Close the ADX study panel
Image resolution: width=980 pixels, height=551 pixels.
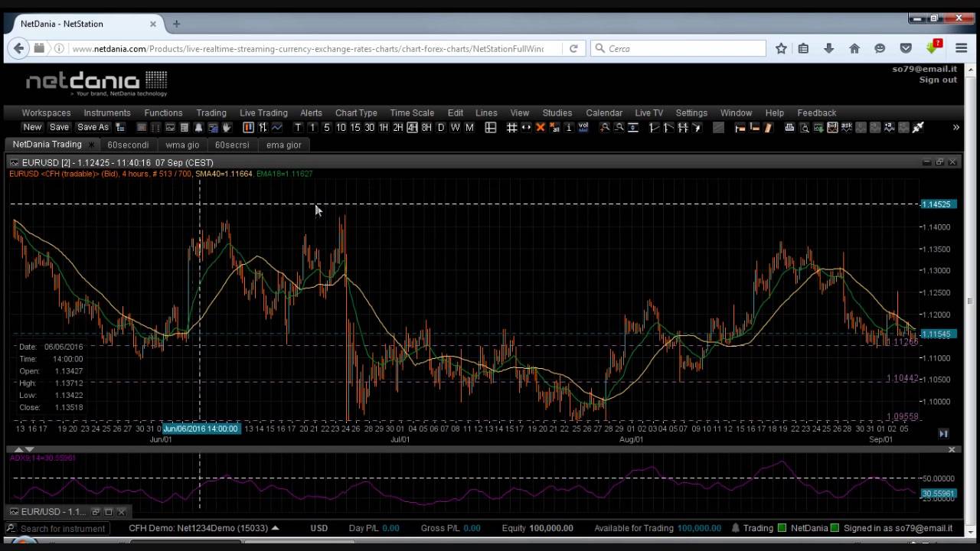(952, 449)
